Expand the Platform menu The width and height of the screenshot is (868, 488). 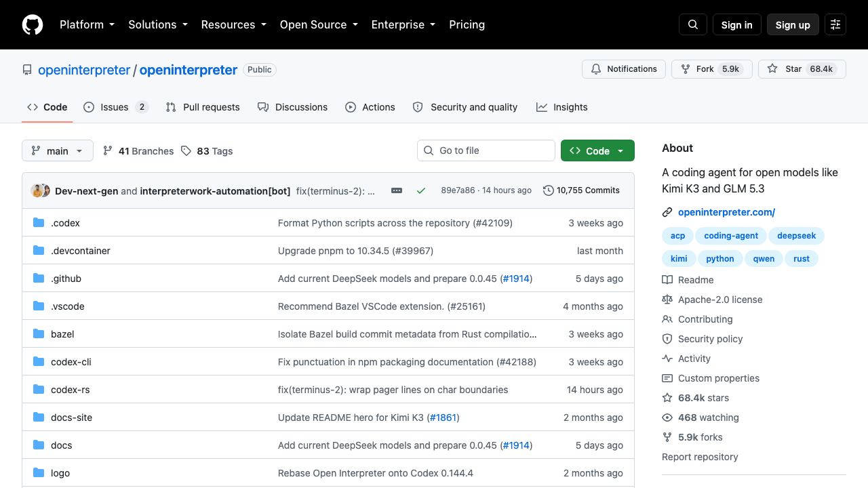click(87, 24)
